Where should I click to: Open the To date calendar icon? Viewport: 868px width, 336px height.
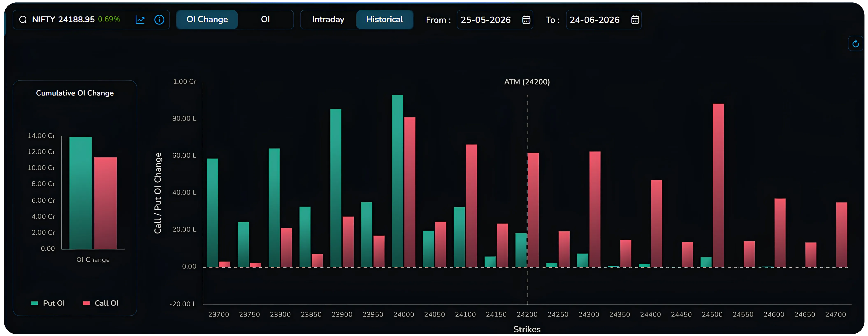click(635, 20)
